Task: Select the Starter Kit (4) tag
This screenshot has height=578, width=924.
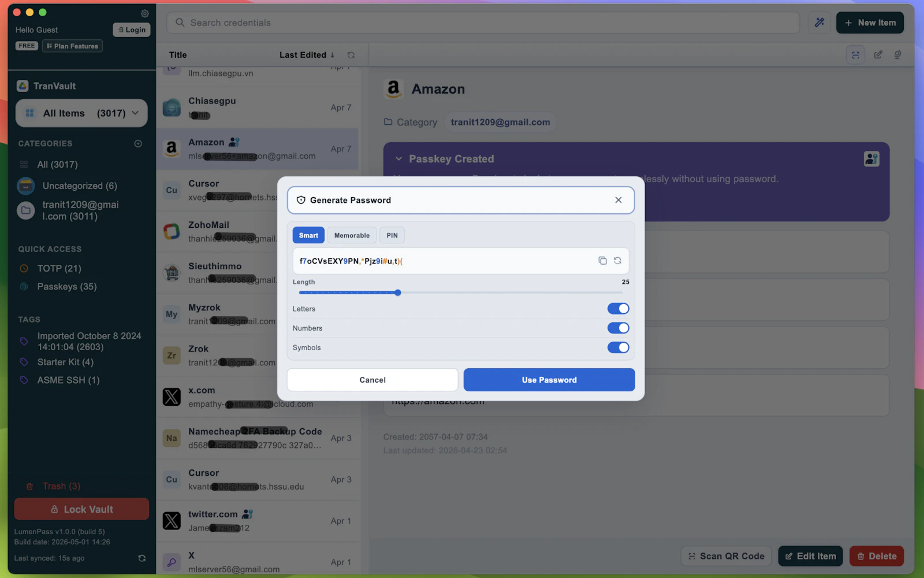Action: [x=65, y=362]
